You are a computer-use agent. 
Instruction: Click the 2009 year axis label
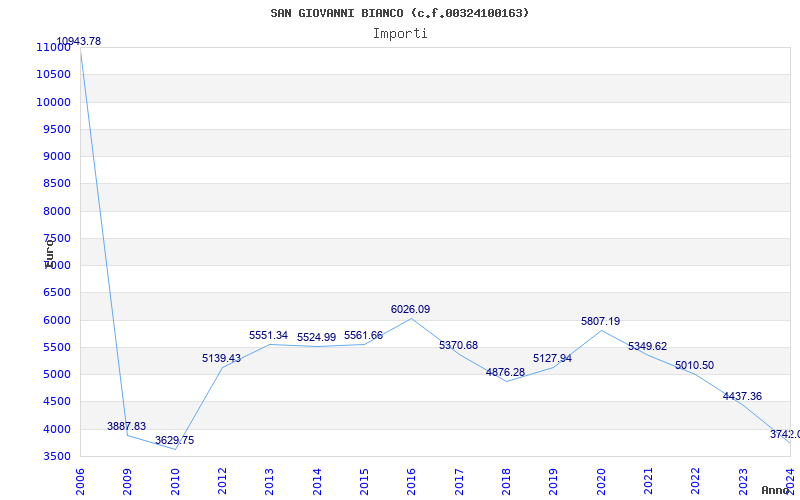(128, 479)
